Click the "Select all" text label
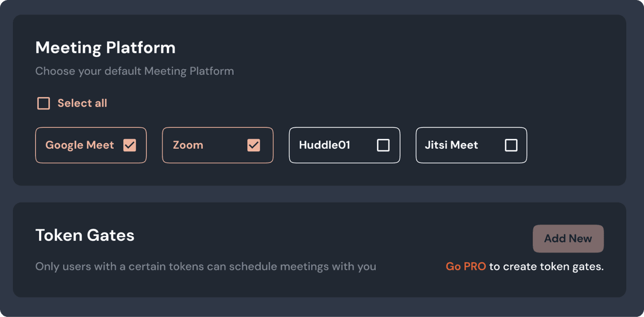The image size is (644, 317). pyautogui.click(x=82, y=103)
